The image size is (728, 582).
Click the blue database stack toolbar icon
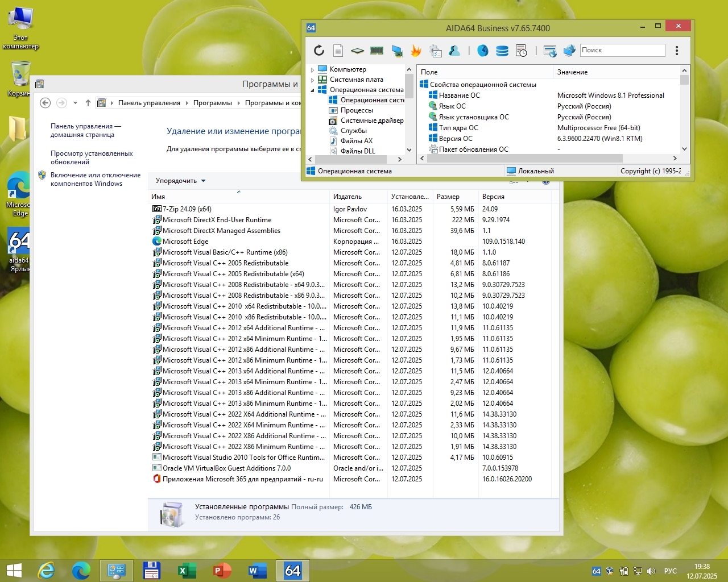(502, 51)
